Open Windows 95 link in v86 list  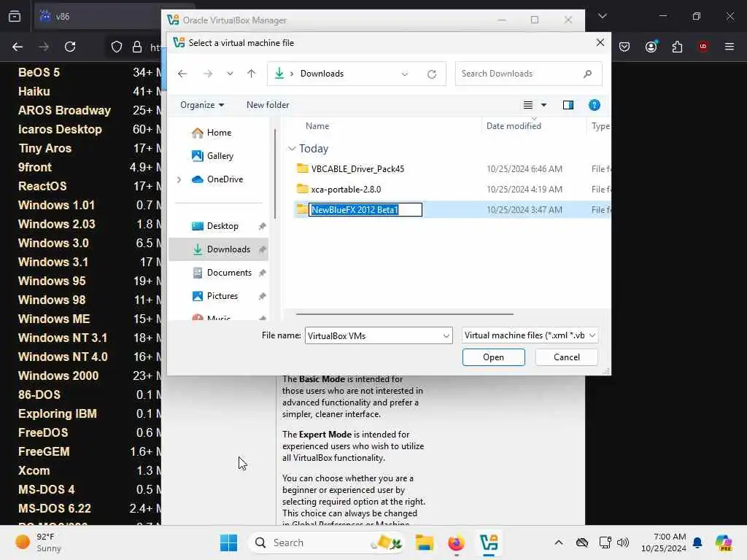point(52,281)
